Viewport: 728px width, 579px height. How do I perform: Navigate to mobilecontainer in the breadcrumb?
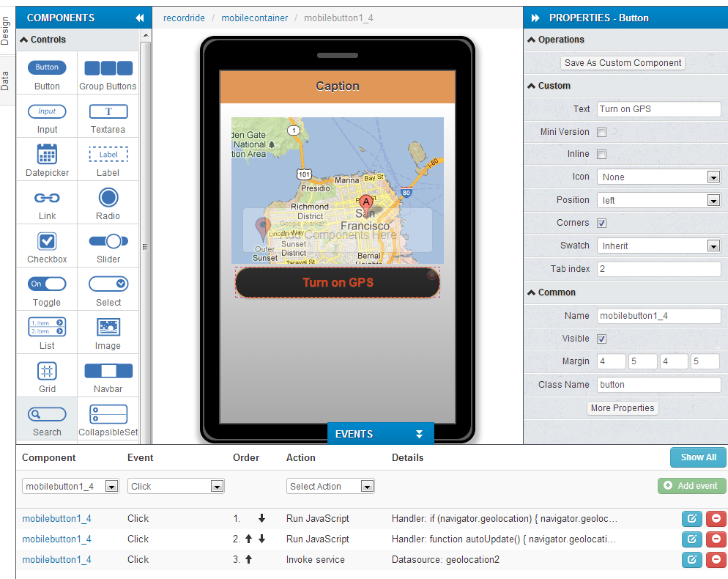pyautogui.click(x=255, y=18)
